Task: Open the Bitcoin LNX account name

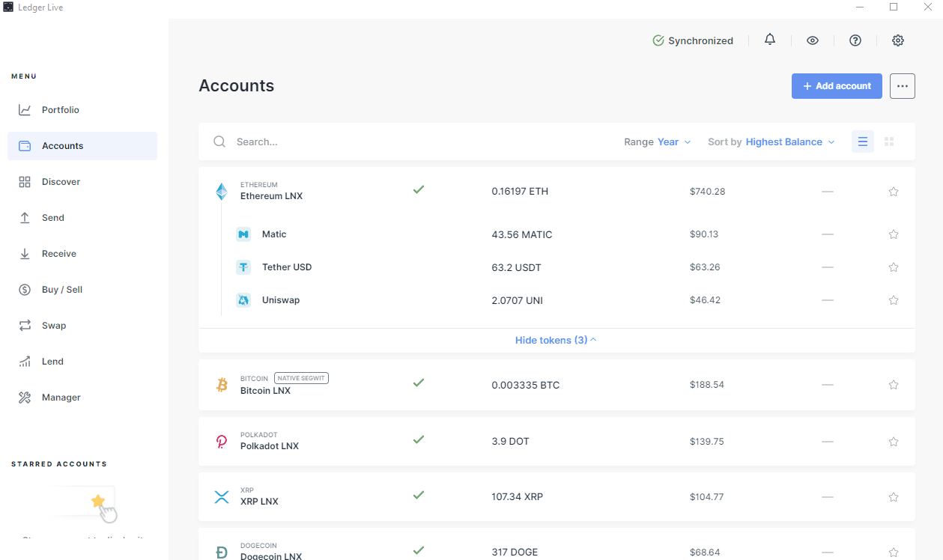Action: pos(265,391)
